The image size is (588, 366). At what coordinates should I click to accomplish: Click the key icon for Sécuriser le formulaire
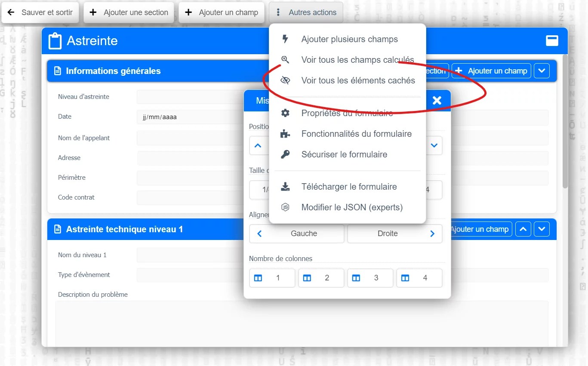click(x=285, y=154)
